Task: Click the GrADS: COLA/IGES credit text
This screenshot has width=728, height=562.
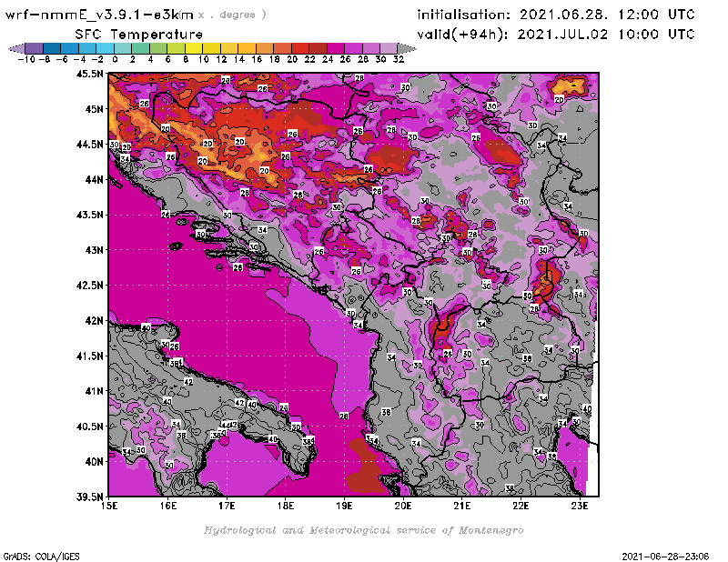Action: (42, 557)
